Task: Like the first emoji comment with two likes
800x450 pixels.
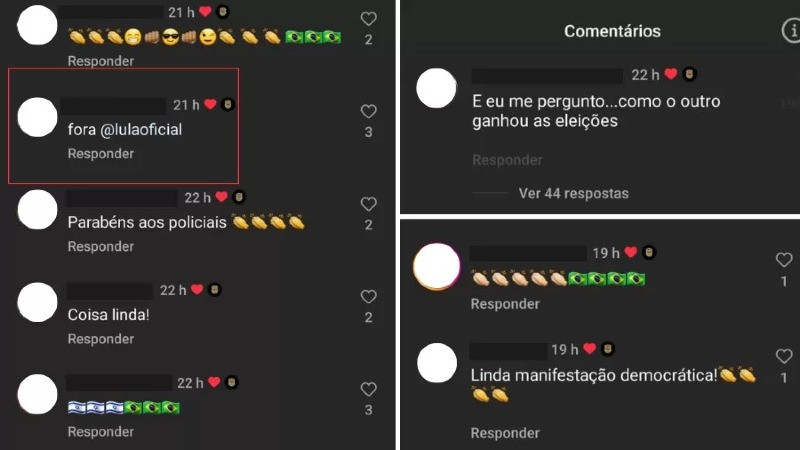Action: (x=368, y=19)
